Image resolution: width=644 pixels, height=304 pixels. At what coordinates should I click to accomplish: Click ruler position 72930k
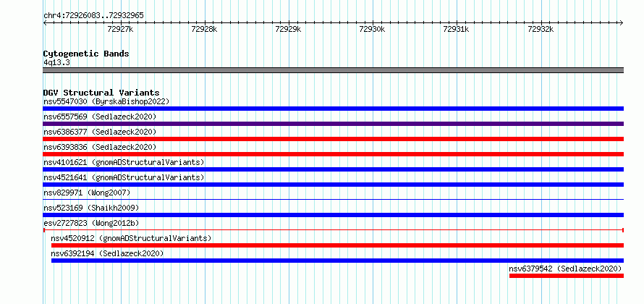(x=372, y=29)
